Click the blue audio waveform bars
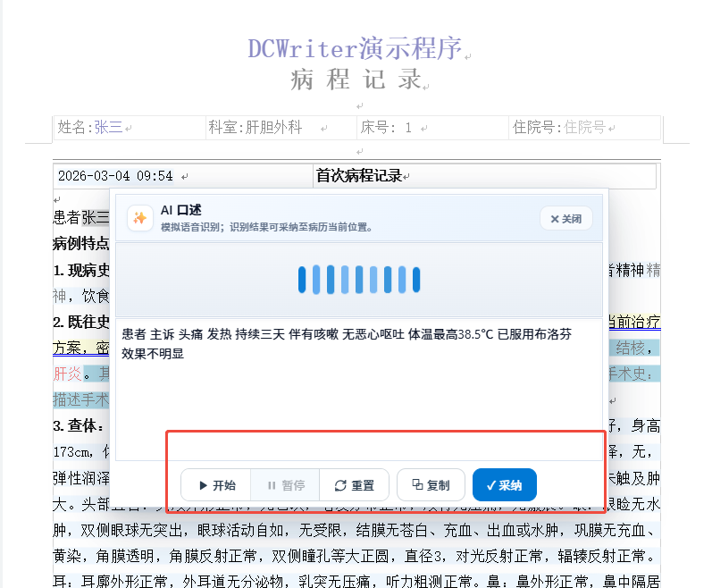Viewport: 712px width, 588px height. point(359,279)
